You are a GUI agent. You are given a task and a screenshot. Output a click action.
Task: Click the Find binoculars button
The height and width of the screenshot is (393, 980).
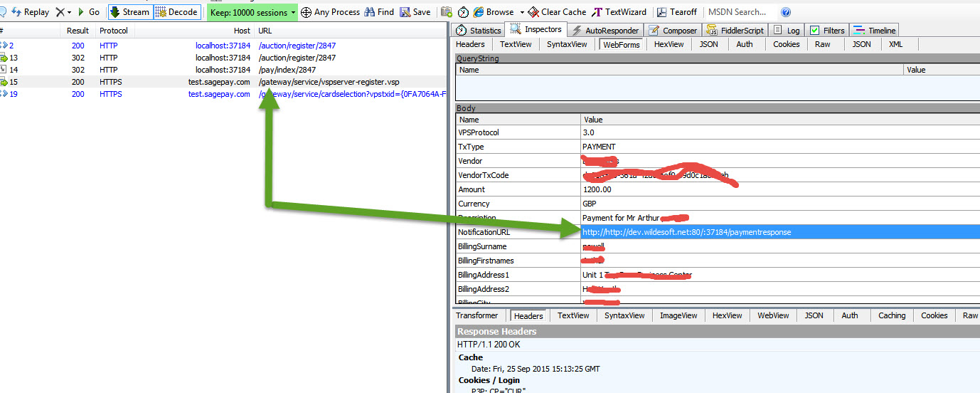[379, 12]
